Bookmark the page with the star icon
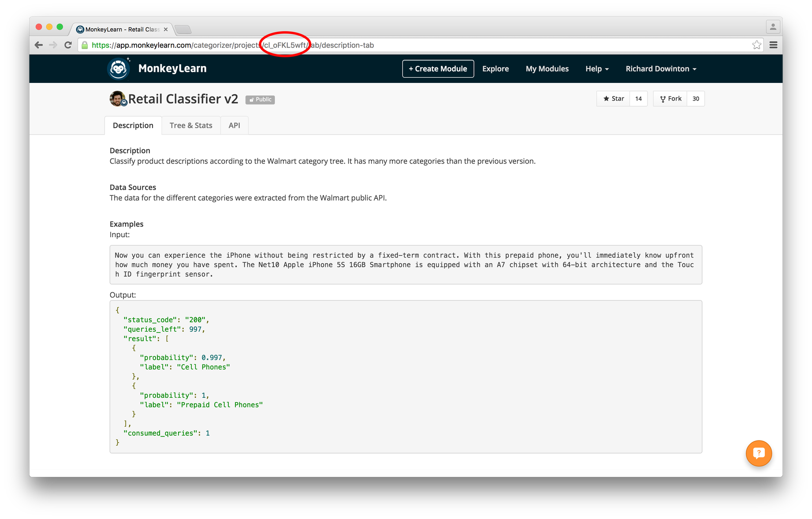812x519 pixels. (x=756, y=45)
